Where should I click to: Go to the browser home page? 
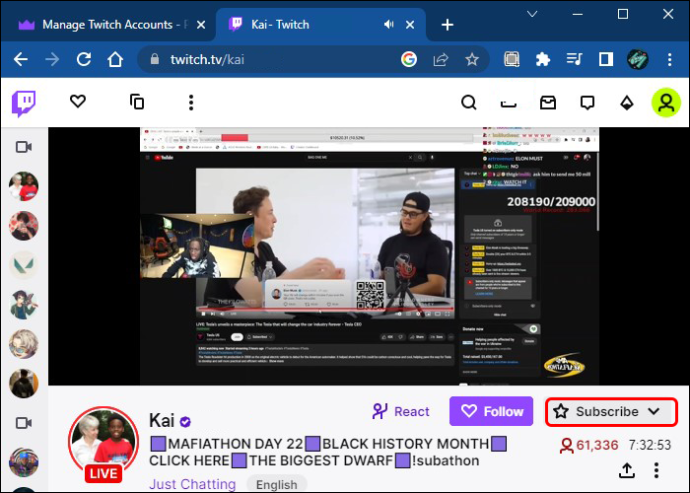point(115,59)
